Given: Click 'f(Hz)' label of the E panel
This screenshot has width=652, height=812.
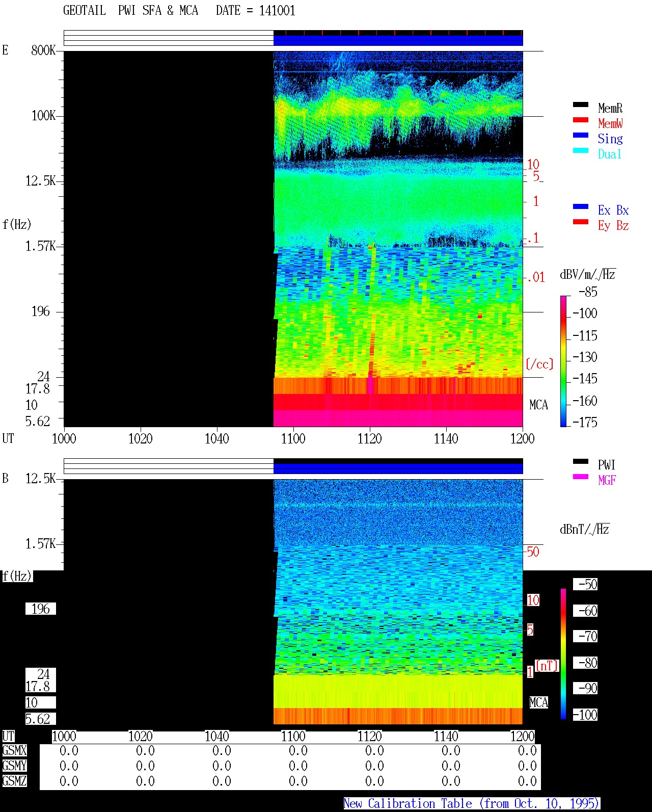Looking at the screenshot, I should [17, 224].
